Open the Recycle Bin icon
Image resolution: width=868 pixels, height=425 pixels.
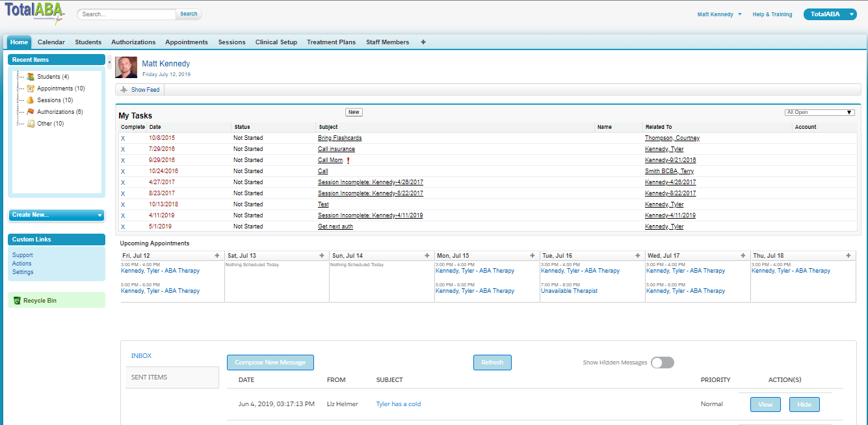(x=17, y=301)
